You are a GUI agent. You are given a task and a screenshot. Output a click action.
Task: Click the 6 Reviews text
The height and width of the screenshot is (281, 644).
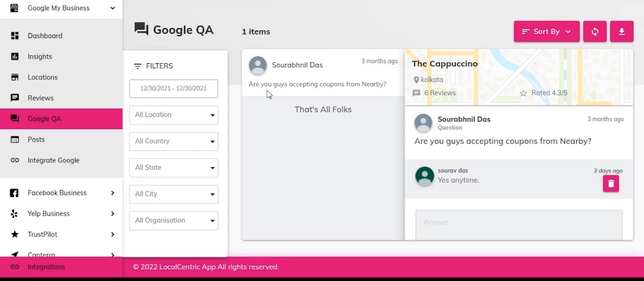pyautogui.click(x=440, y=93)
